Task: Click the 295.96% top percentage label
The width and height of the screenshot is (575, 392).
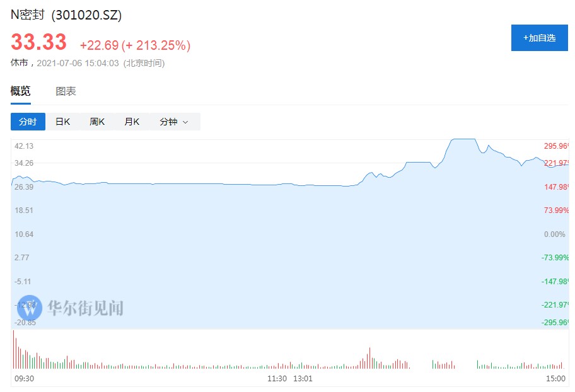Action: (555, 146)
